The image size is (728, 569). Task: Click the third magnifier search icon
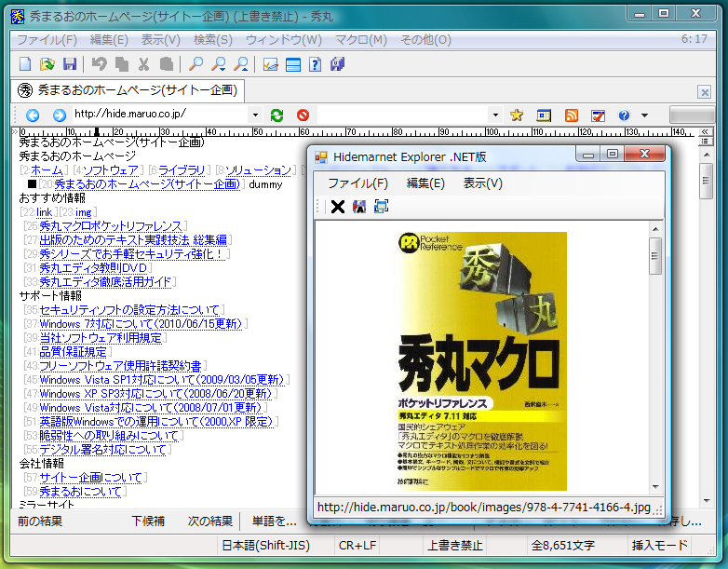(x=240, y=64)
